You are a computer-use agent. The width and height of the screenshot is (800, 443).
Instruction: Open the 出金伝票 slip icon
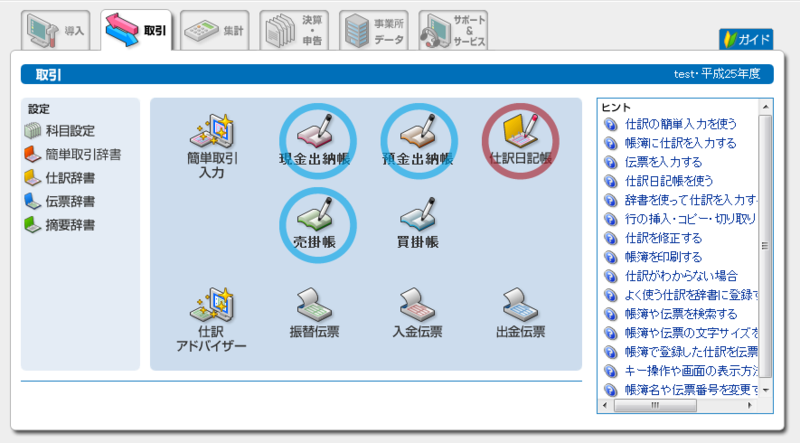point(520,313)
